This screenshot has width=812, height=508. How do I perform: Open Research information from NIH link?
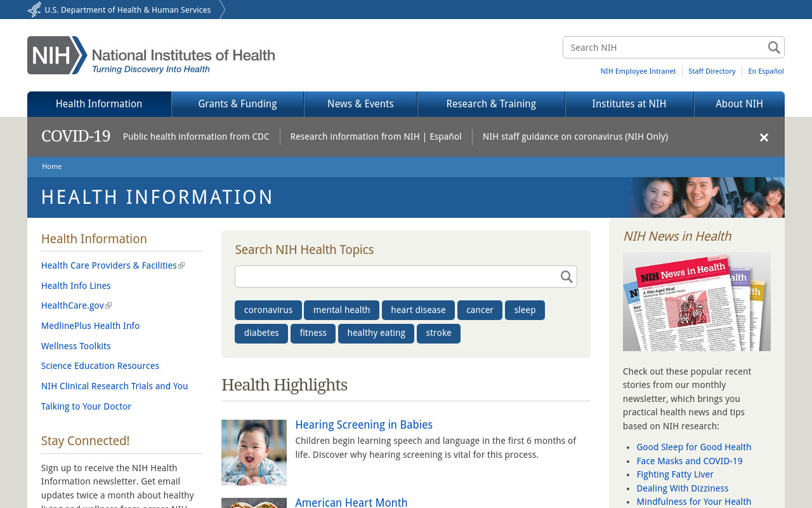[355, 137]
